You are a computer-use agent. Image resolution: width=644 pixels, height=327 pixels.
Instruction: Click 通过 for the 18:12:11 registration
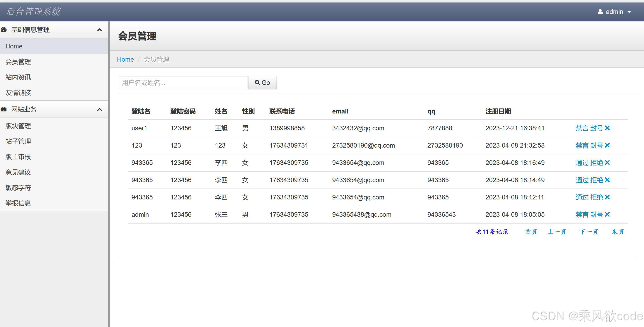pos(582,197)
